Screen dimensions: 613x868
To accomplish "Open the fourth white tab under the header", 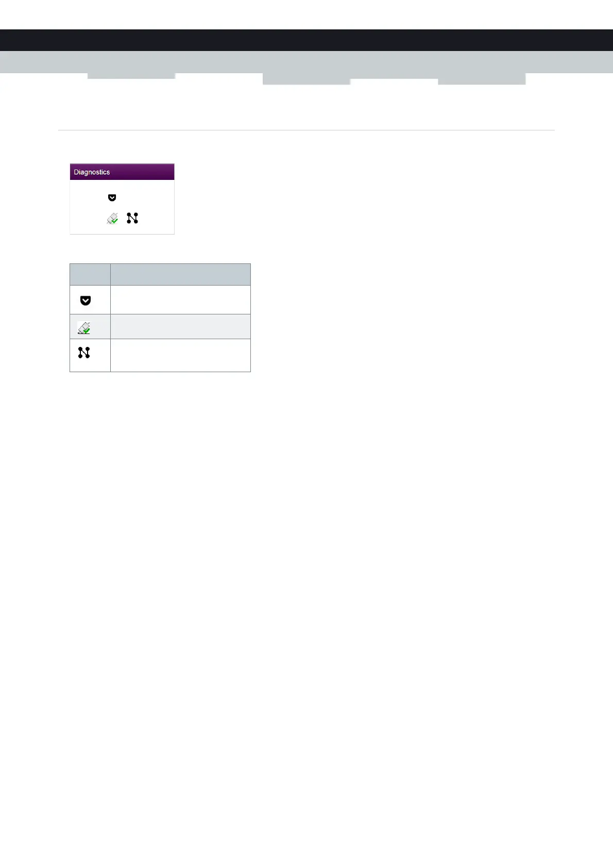I will (x=394, y=81).
